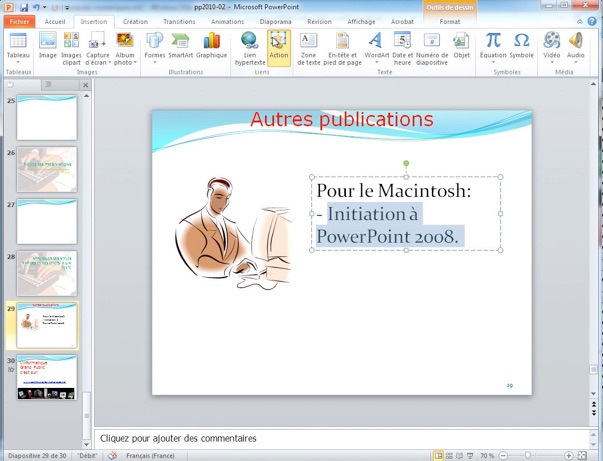The height and width of the screenshot is (461, 603).
Task: Expand the Tableau dropdown arrow
Action: (x=18, y=62)
